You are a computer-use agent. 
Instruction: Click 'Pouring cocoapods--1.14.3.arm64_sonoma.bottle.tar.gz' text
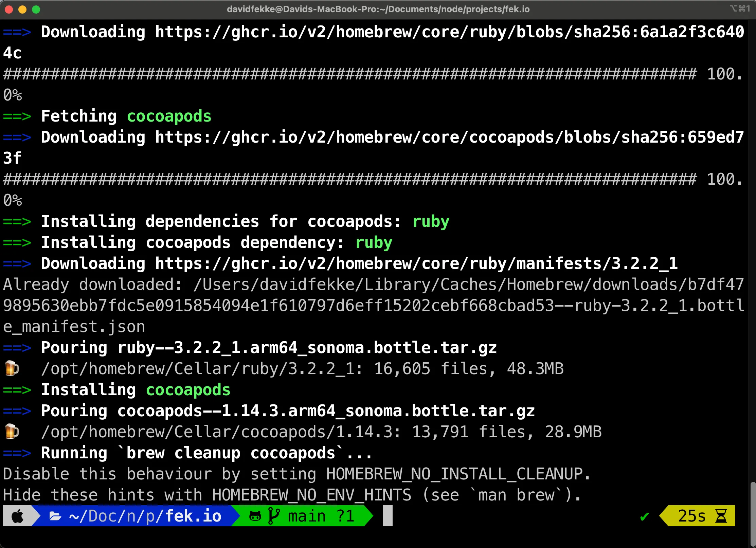point(288,411)
